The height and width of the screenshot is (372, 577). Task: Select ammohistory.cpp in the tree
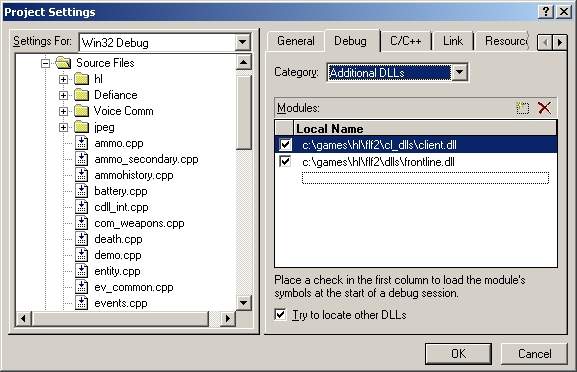[134, 176]
